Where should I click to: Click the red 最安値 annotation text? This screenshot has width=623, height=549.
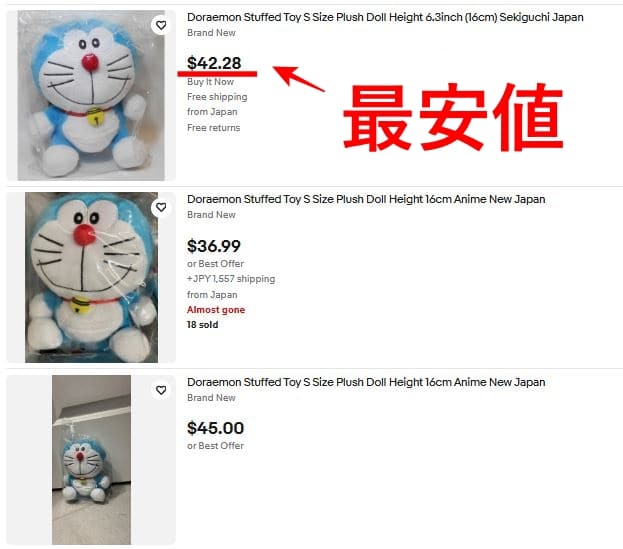(x=453, y=117)
